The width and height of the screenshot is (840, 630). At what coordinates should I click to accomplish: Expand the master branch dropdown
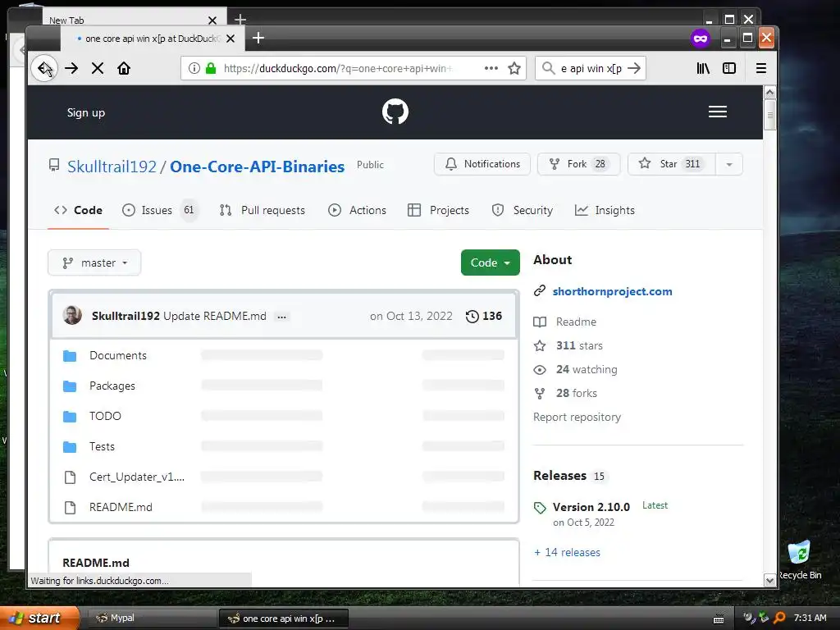[94, 262]
